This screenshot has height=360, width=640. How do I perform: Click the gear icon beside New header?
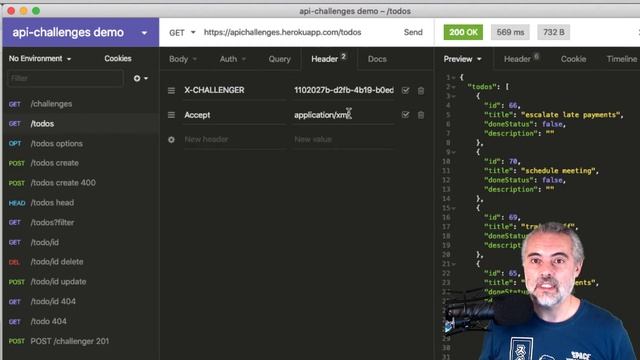pos(171,140)
